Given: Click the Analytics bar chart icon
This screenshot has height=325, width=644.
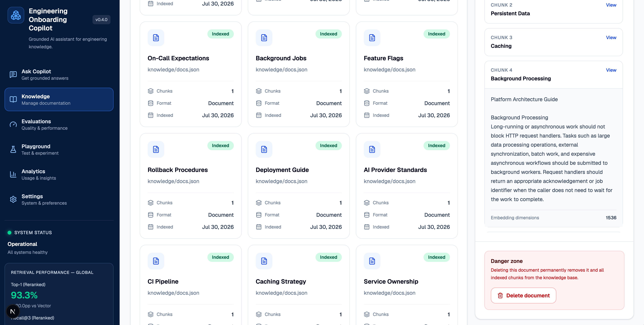Looking at the screenshot, I should click(x=13, y=174).
